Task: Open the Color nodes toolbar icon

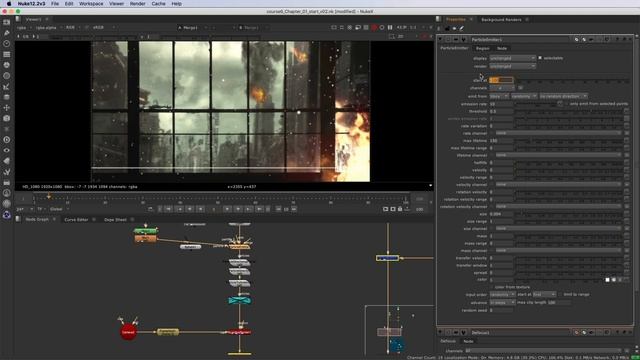Action: point(7,65)
